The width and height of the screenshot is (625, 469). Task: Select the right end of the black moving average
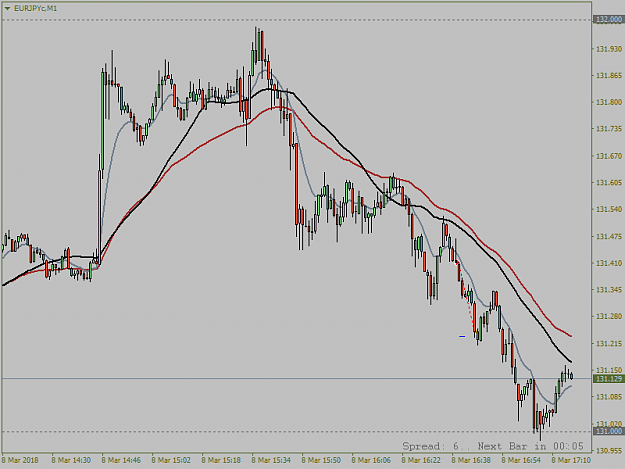coord(570,361)
